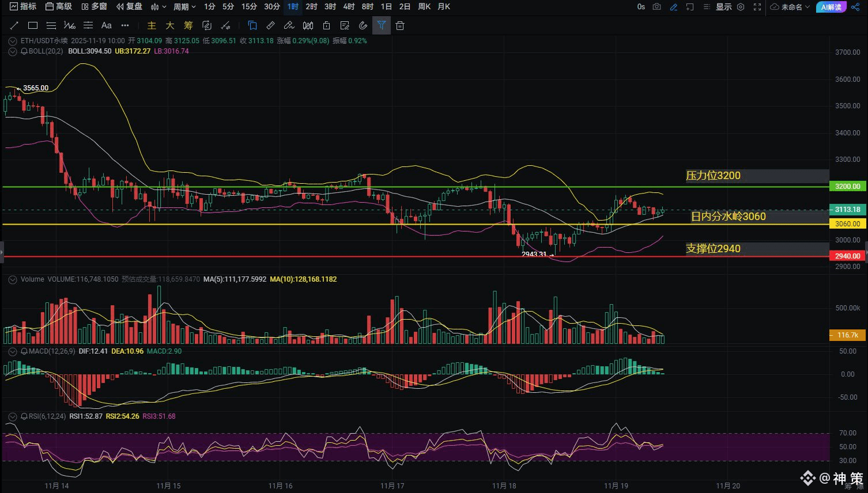The image size is (868, 493).
Task: Switch to the 15分 timeframe
Action: 249,7
